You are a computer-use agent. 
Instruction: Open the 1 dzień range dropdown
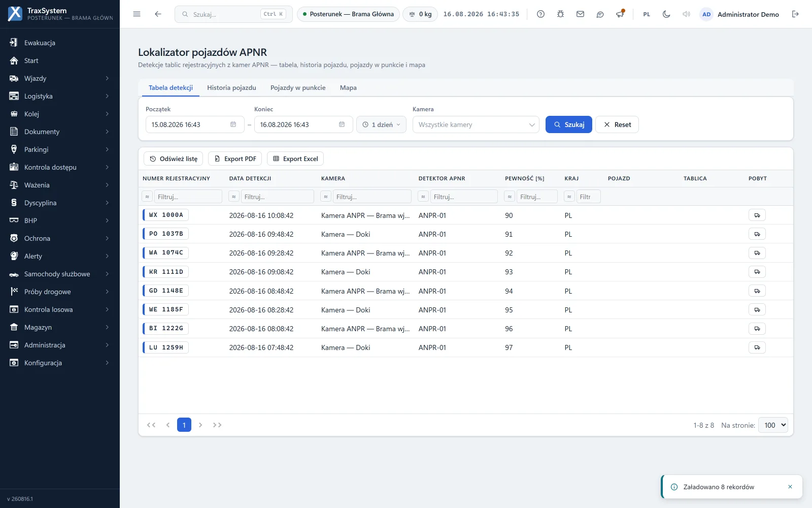pos(381,124)
